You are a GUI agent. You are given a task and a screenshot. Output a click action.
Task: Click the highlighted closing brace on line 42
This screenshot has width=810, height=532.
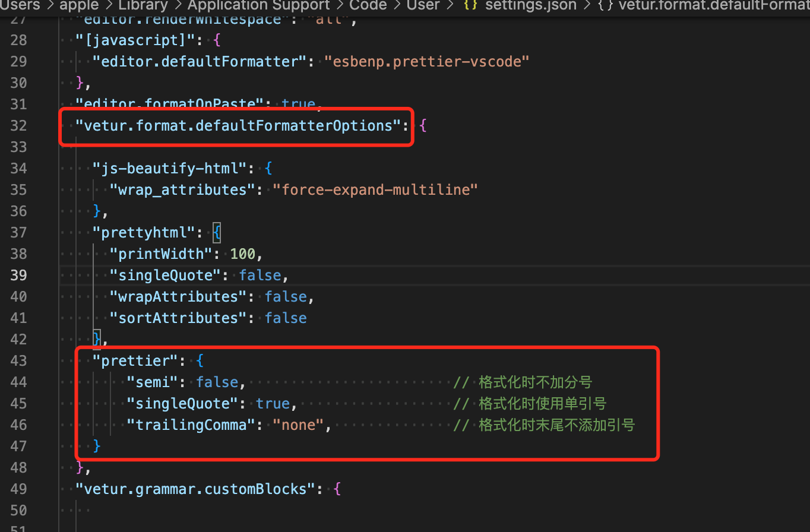(x=97, y=340)
